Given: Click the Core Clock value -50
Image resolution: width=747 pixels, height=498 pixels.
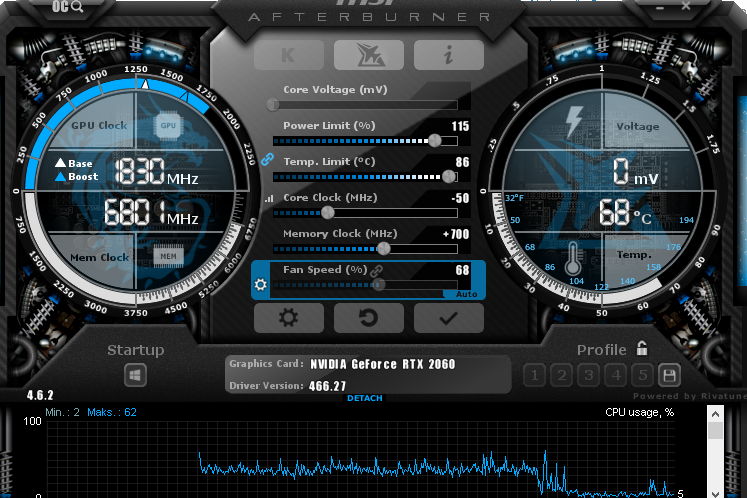Looking at the screenshot, I should [x=460, y=198].
